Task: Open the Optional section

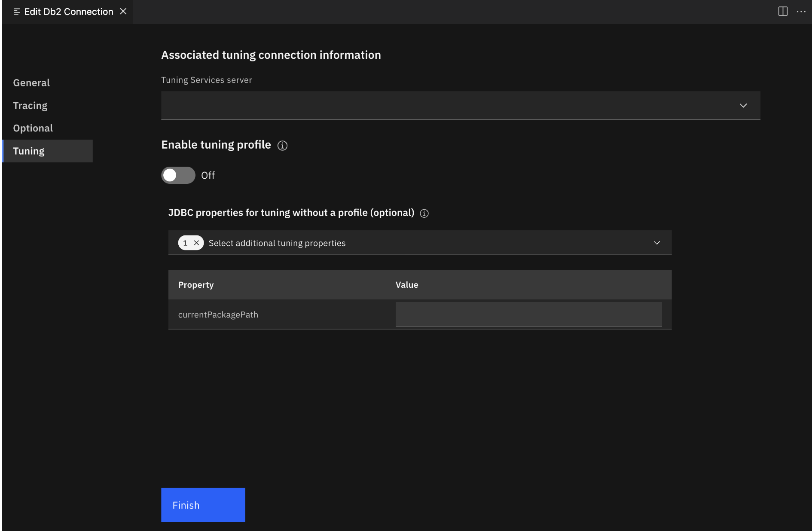Action: (33, 128)
